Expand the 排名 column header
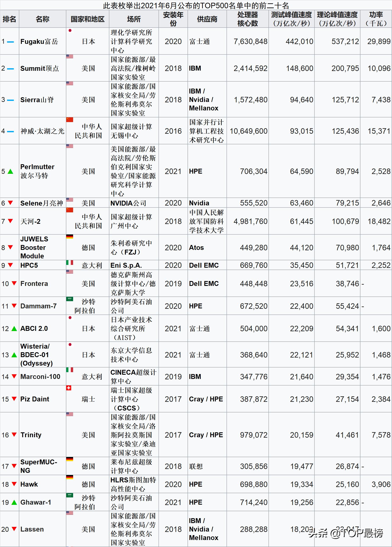Screen dimensions: 392x547 pos(10,19)
